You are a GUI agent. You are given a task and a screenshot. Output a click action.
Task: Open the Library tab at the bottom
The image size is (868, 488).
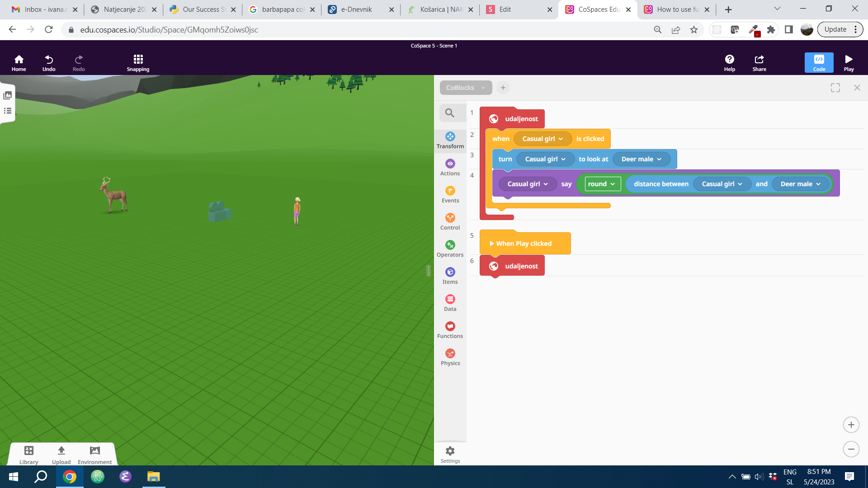coord(29,454)
